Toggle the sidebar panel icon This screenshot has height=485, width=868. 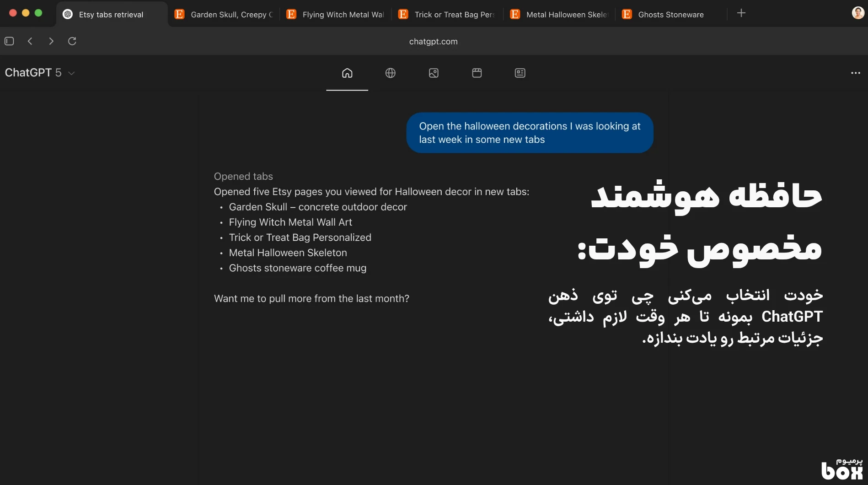tap(9, 41)
